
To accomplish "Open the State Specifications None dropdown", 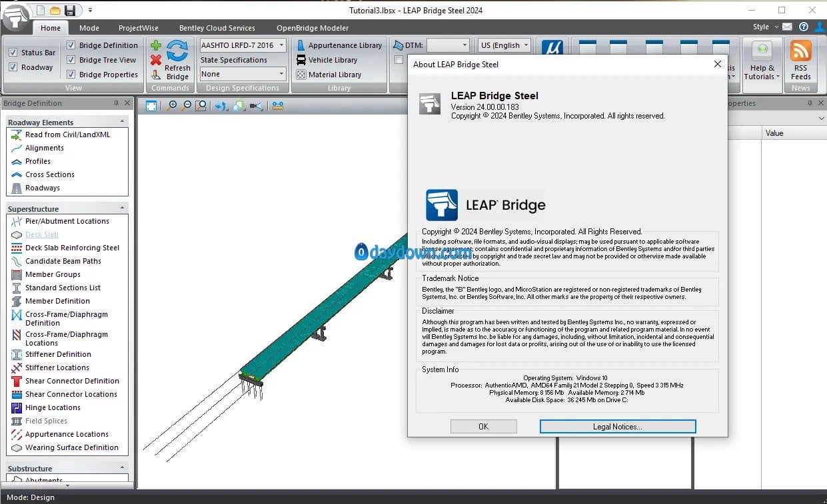I will 282,74.
